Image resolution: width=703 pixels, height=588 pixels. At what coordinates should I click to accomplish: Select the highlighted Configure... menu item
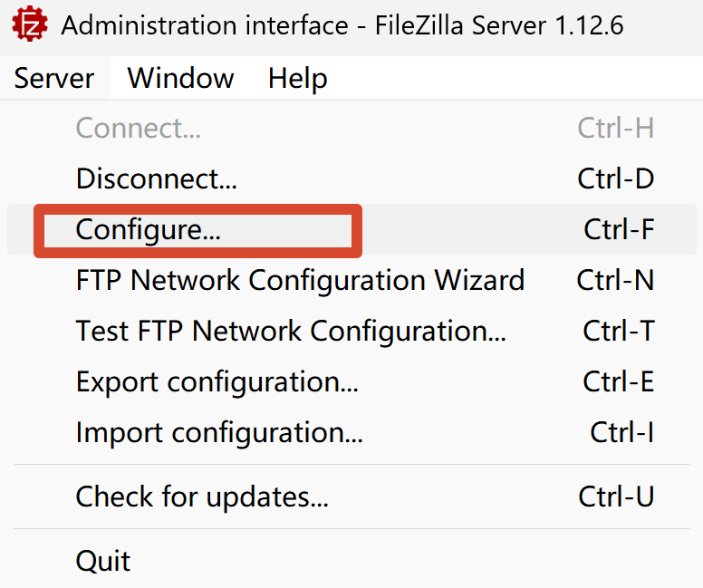coord(351,229)
